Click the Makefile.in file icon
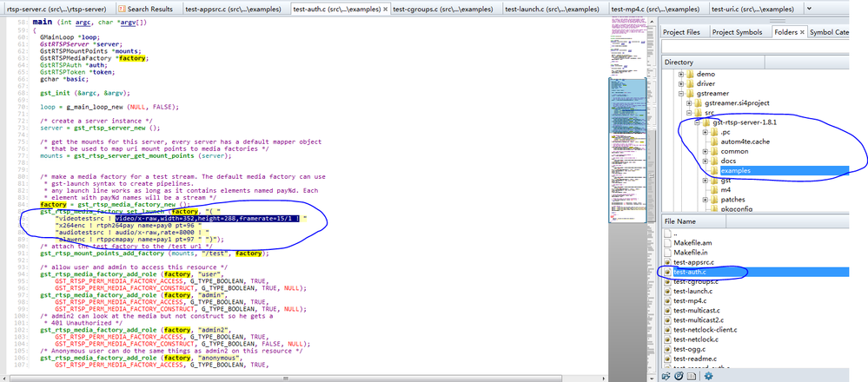 pos(667,252)
